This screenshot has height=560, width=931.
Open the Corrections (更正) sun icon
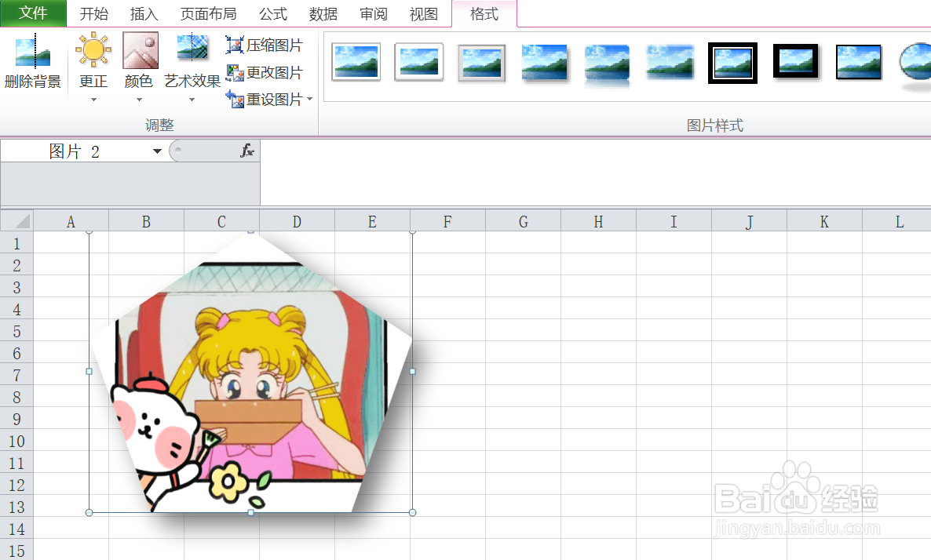point(93,50)
